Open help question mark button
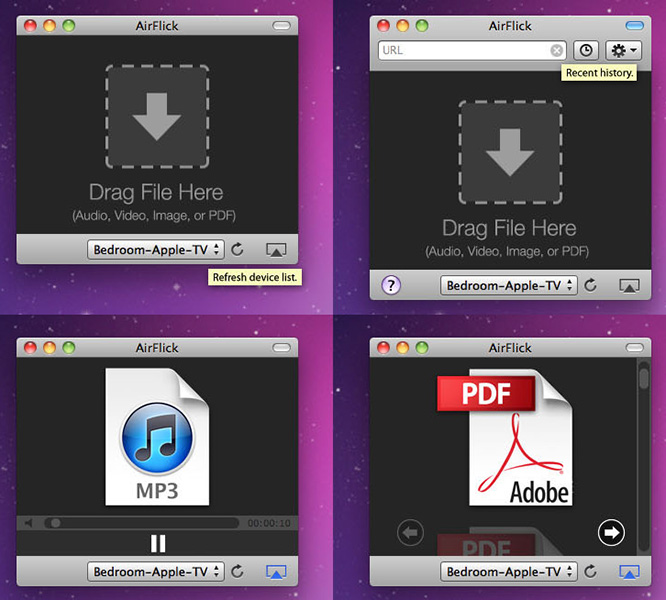 point(391,285)
